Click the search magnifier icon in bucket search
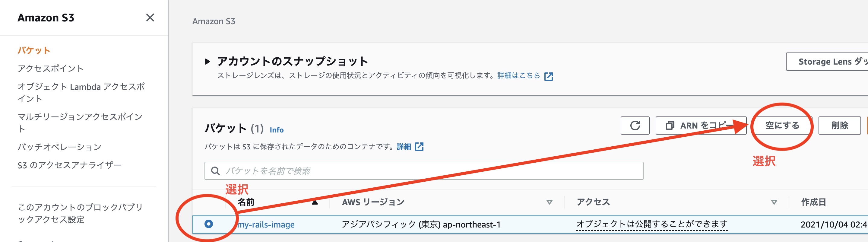The width and height of the screenshot is (868, 242). tap(215, 171)
